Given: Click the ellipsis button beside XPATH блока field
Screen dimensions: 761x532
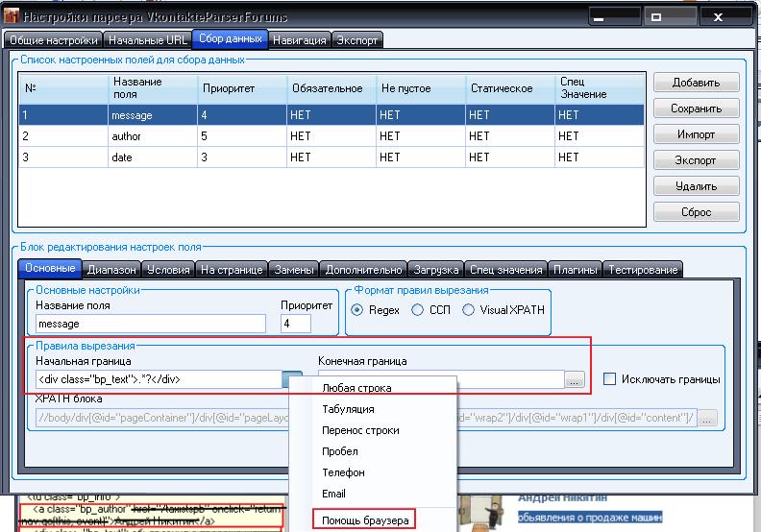Looking at the screenshot, I should [707, 418].
